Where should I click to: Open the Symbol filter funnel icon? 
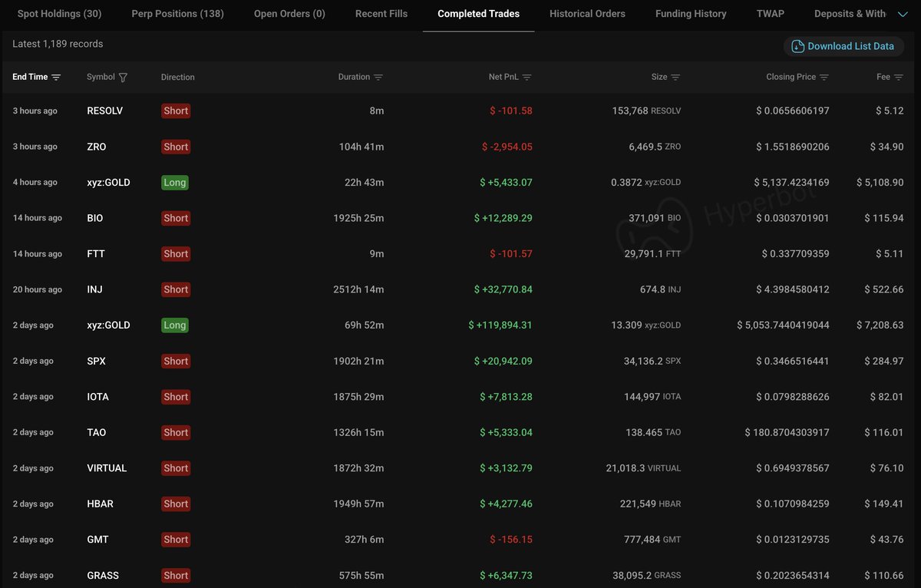click(123, 78)
